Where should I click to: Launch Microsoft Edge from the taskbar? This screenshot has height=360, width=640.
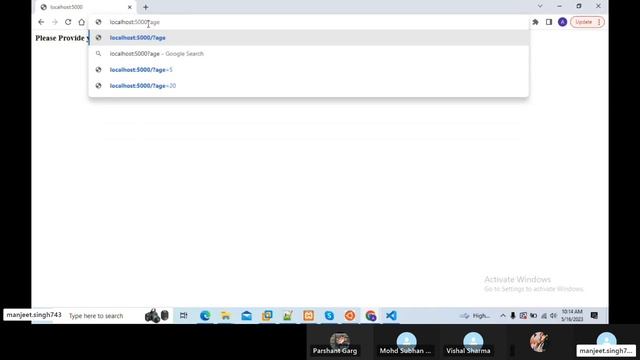pyautogui.click(x=205, y=316)
